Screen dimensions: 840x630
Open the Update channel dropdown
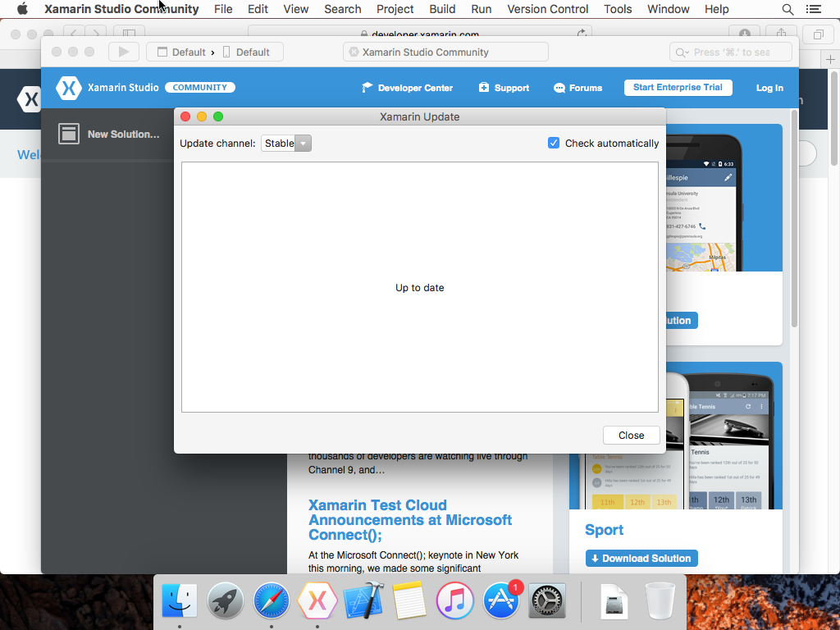click(x=286, y=144)
